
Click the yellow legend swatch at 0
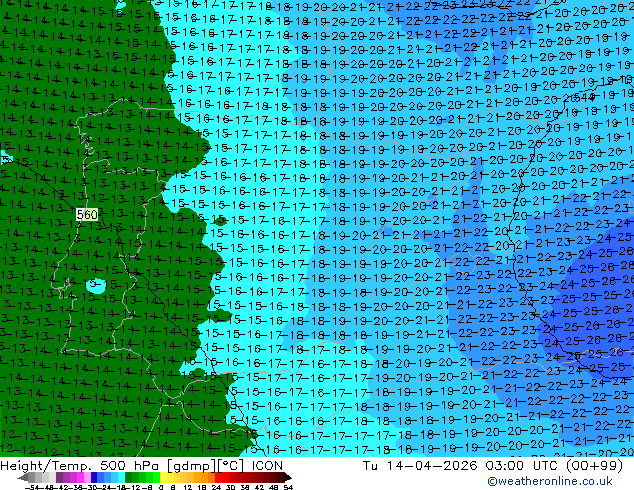pos(164,477)
